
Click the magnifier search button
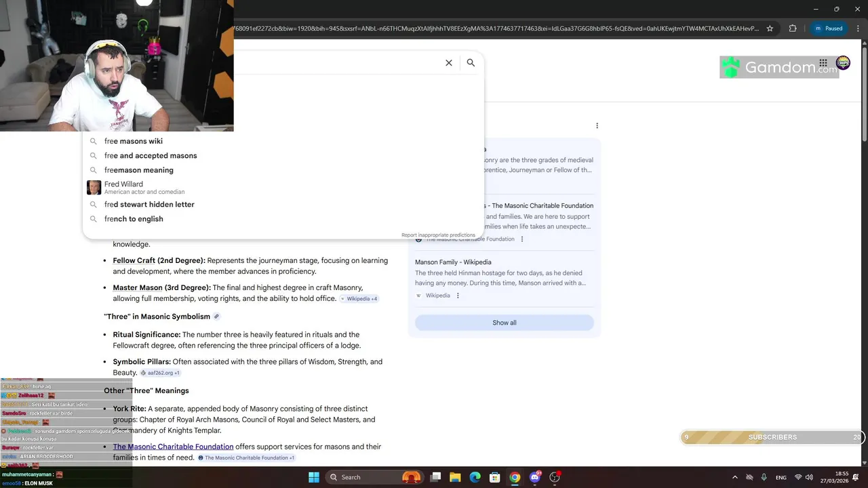pos(471,62)
